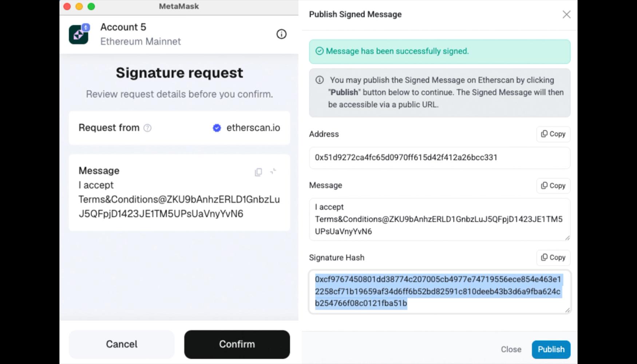Open the account info icon in MetaMask
Image resolution: width=637 pixels, height=364 pixels.
pyautogui.click(x=281, y=34)
